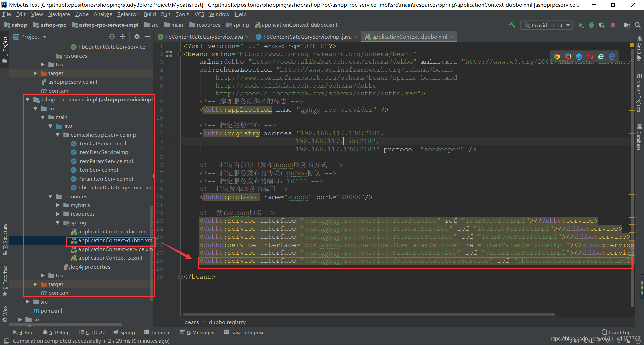Open the 5: Debug tool window
Viewport: 644px width, 345px height.
pyautogui.click(x=56, y=332)
